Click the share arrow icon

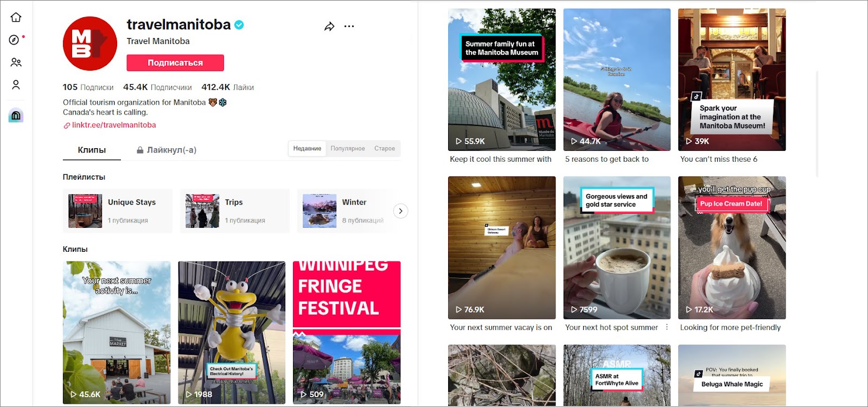pos(329,27)
